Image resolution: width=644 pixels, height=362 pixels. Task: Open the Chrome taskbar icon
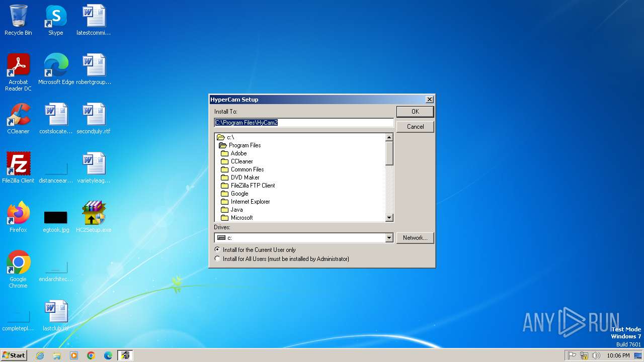tap(91, 355)
